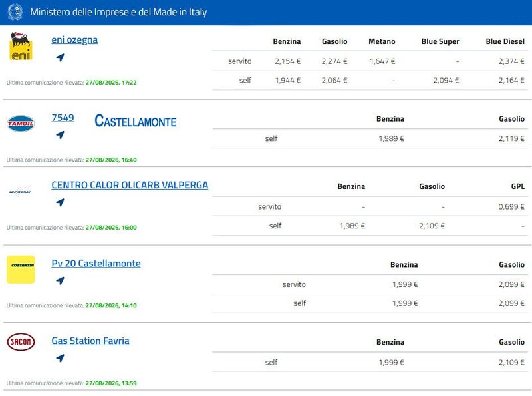Select eni self Gasolio price 2,064 €
The width and height of the screenshot is (532, 396).
[334, 80]
